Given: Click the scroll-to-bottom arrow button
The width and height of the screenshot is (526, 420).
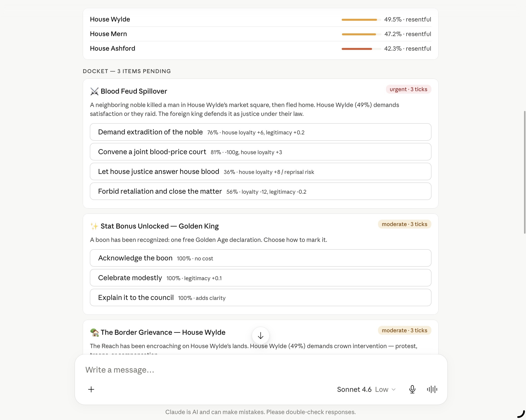Looking at the screenshot, I should [260, 336].
